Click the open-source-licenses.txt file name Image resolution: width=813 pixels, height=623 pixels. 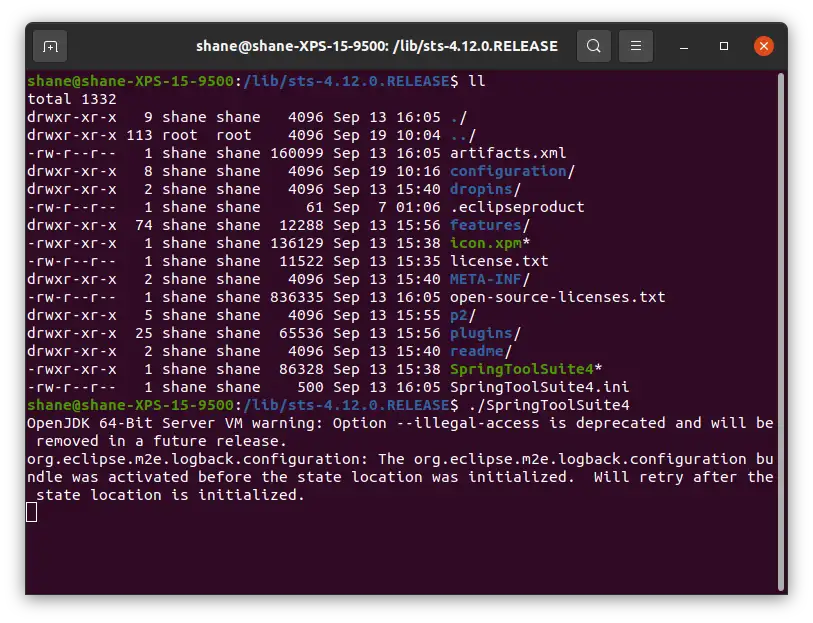557,297
